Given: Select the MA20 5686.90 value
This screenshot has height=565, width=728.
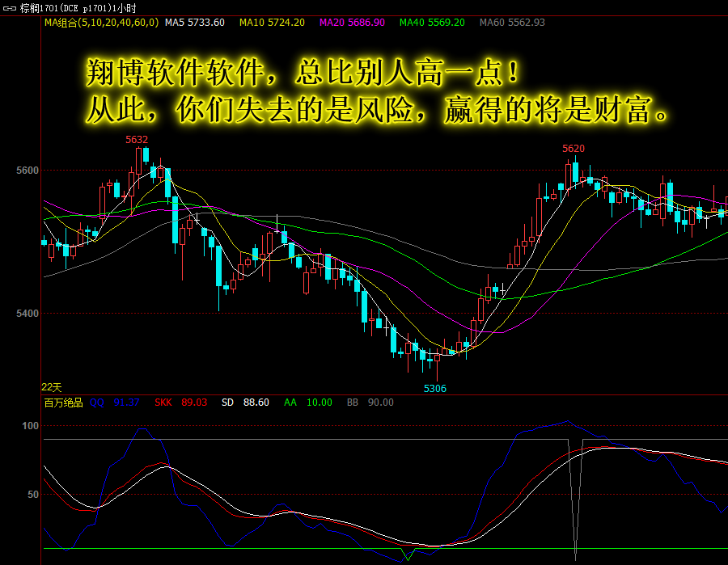Looking at the screenshot, I should coord(352,23).
